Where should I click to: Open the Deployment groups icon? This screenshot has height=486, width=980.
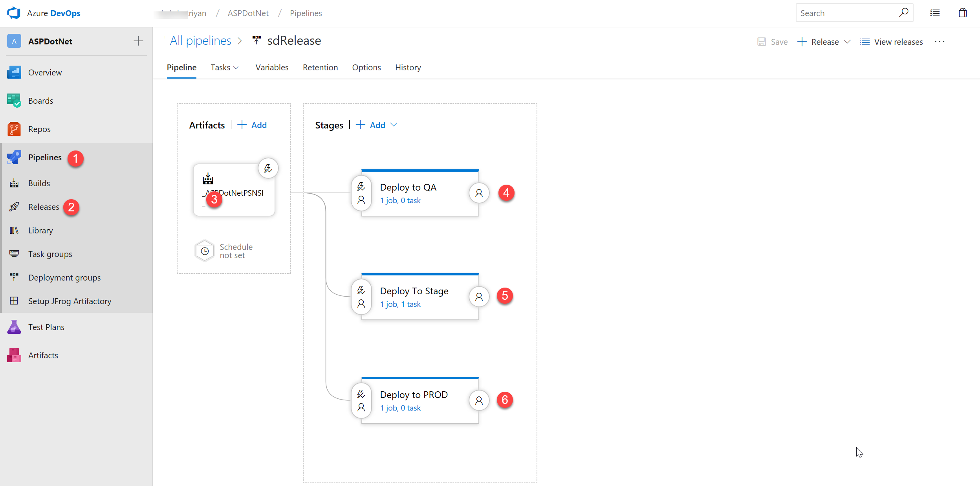pos(14,277)
